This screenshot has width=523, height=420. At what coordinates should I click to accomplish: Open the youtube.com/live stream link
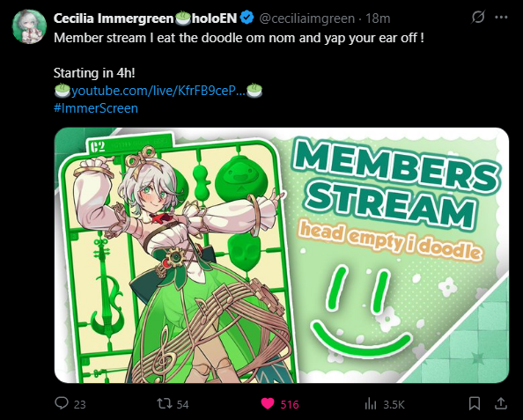coord(158,91)
